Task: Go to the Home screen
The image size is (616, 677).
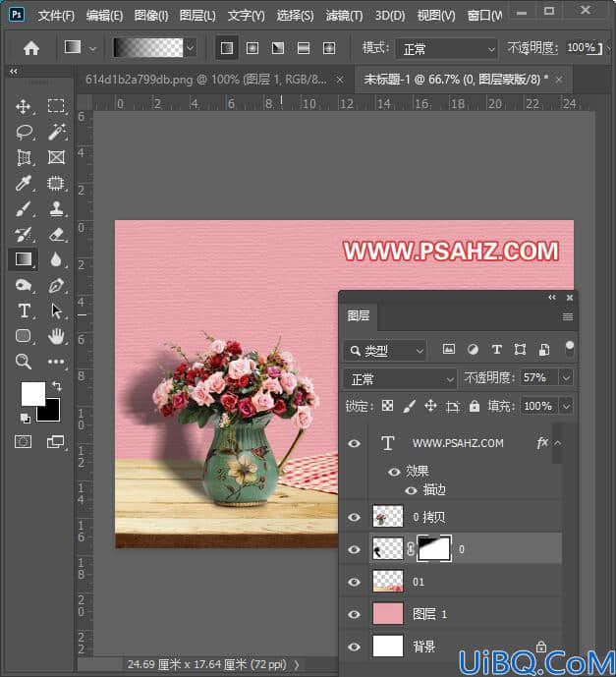Action: tap(31, 48)
